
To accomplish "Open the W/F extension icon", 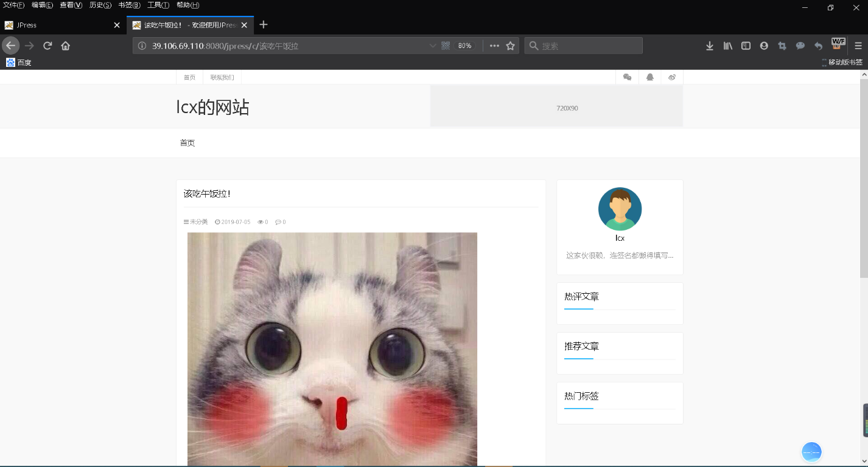I will (x=839, y=44).
